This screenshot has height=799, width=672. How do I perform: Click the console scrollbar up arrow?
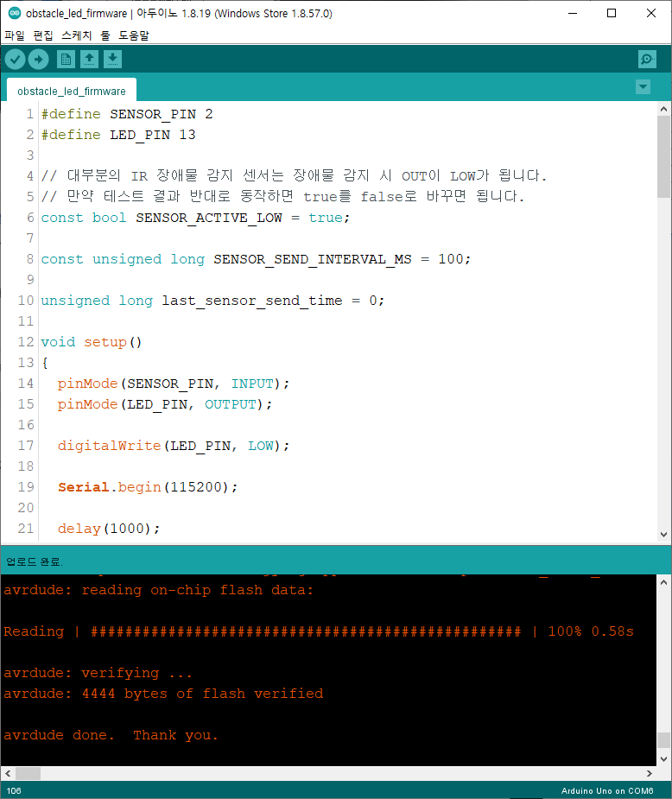point(663,582)
